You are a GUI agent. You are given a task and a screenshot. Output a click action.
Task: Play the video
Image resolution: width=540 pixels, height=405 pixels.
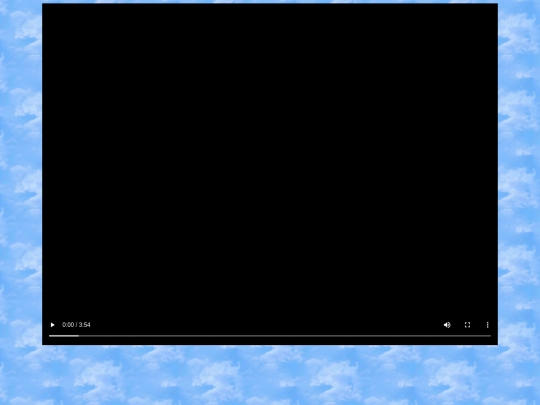click(x=52, y=325)
